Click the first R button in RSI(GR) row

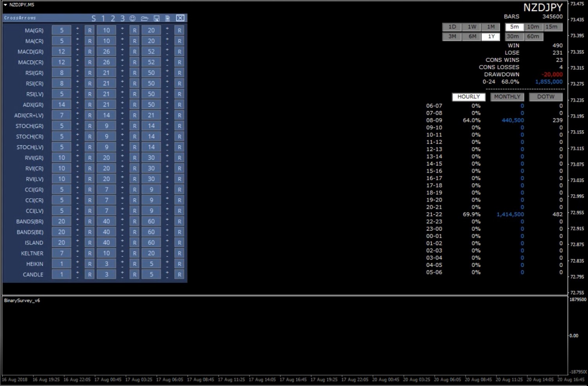pos(90,73)
